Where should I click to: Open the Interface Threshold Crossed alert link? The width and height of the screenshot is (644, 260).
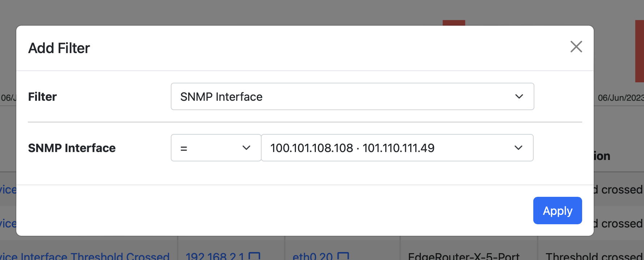[x=85, y=256]
